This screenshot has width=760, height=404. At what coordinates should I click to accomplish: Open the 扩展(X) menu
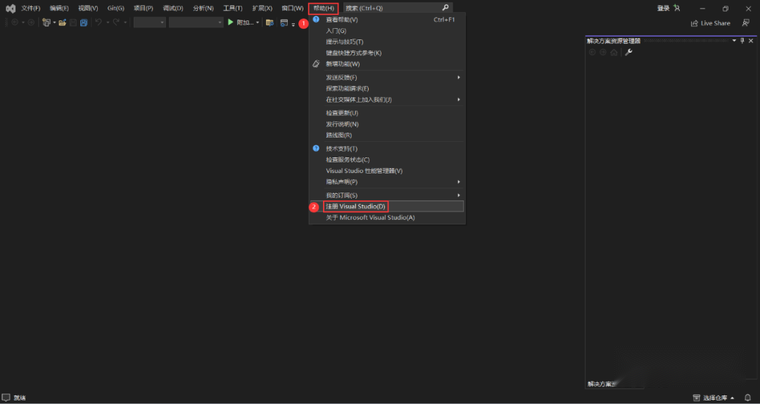[262, 8]
